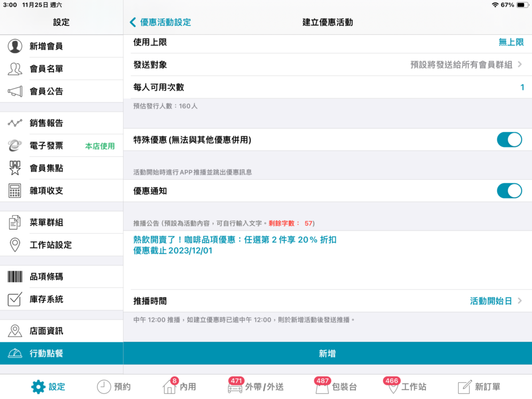Disable the 優惠通知 switch

pos(509,191)
